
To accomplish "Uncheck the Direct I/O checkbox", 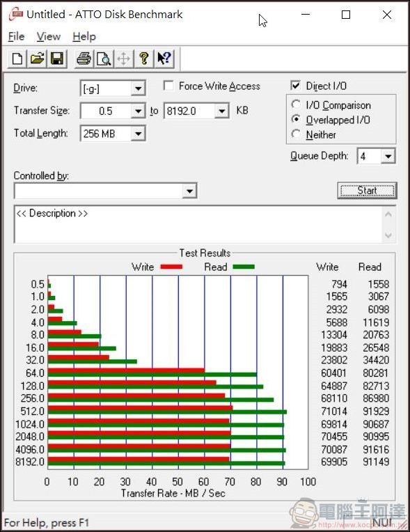I will pyautogui.click(x=296, y=86).
